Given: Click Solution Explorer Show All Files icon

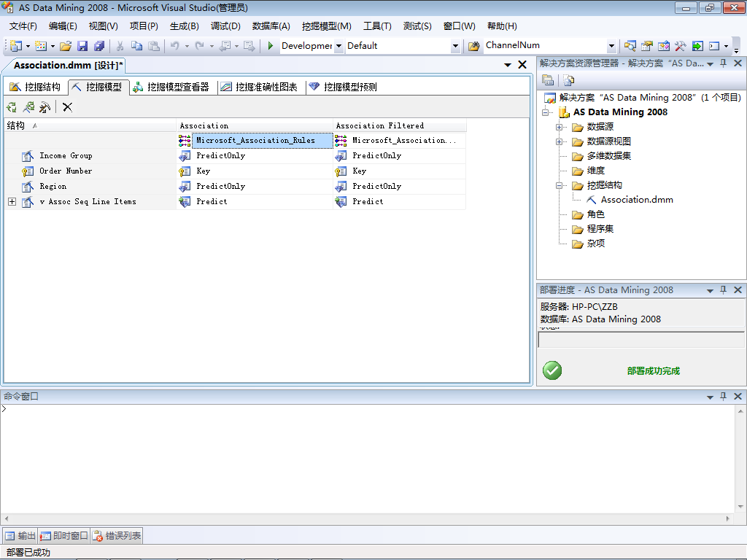Looking at the screenshot, I should 568,80.
